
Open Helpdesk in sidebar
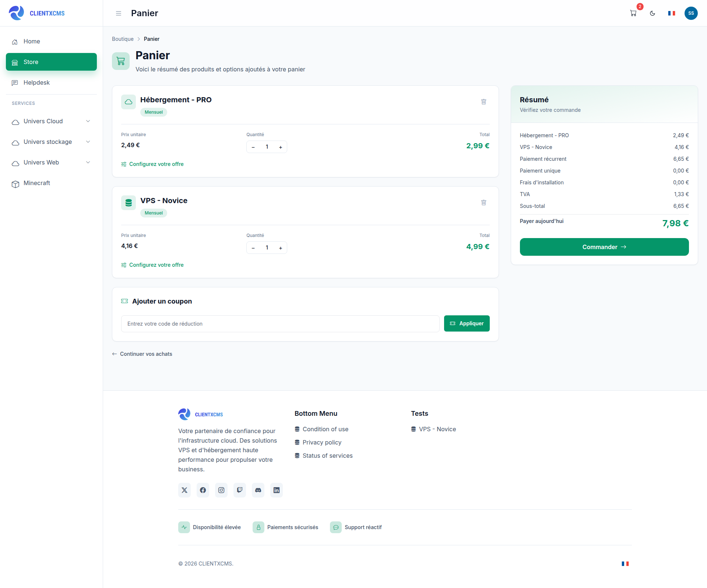point(51,83)
